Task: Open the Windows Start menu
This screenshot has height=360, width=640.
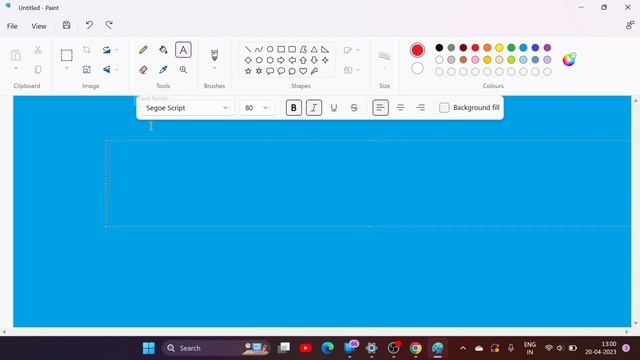Action: 149,348
